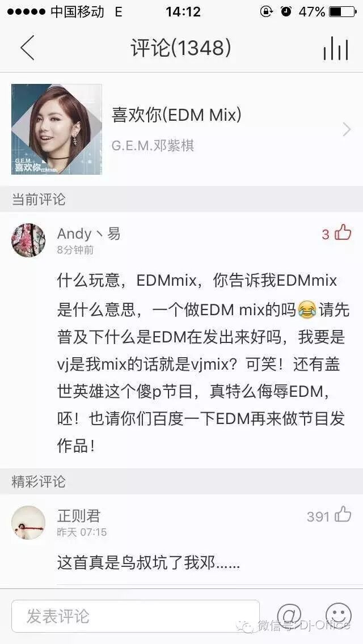Tap the 评论(1348) header title
The height and width of the screenshot is (644, 363).
181,48
